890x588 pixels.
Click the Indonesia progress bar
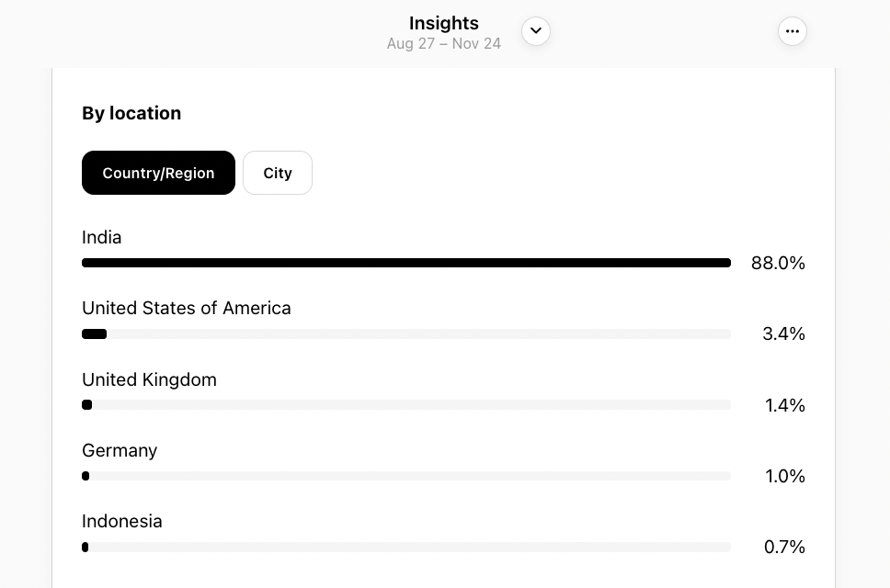(405, 547)
